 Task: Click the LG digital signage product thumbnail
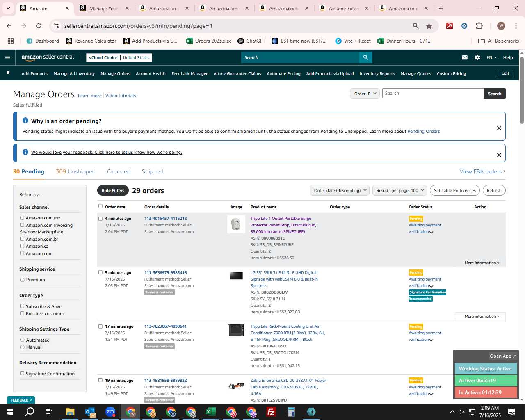tap(236, 276)
